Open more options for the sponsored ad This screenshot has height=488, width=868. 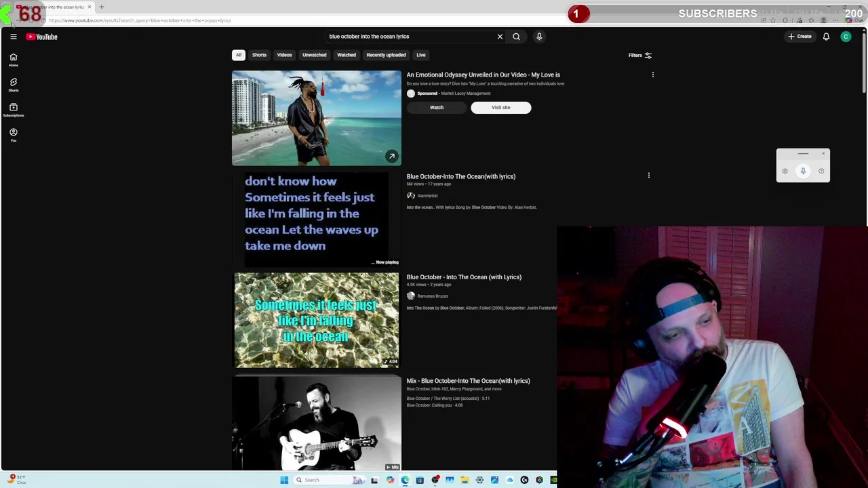(x=652, y=75)
